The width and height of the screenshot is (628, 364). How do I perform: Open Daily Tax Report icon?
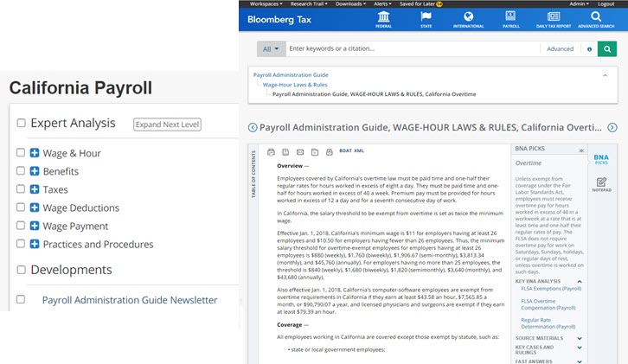point(553,19)
